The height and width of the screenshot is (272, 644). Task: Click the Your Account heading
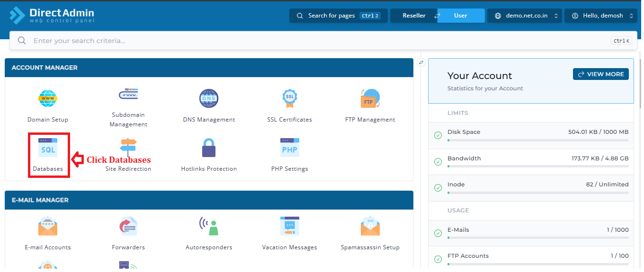point(480,76)
